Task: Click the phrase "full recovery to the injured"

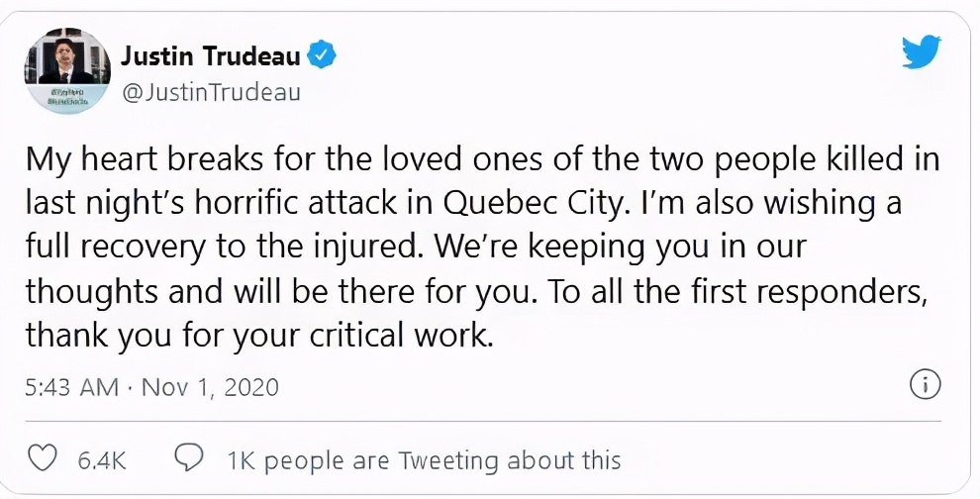Action: 220,248
